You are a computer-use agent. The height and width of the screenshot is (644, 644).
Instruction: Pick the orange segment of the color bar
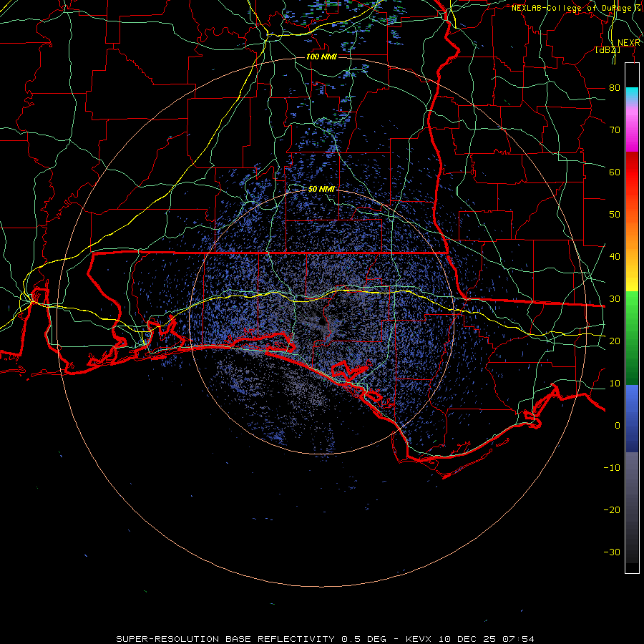632,234
